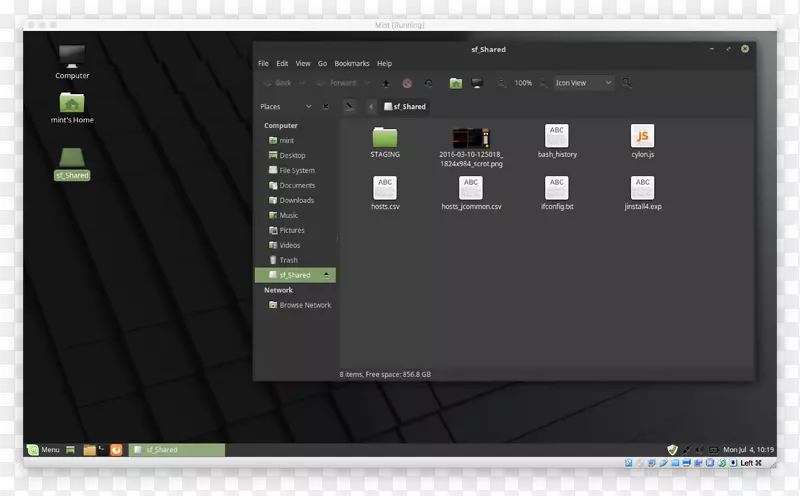Click the search magnifier icon in the toolbar

[x=627, y=83]
